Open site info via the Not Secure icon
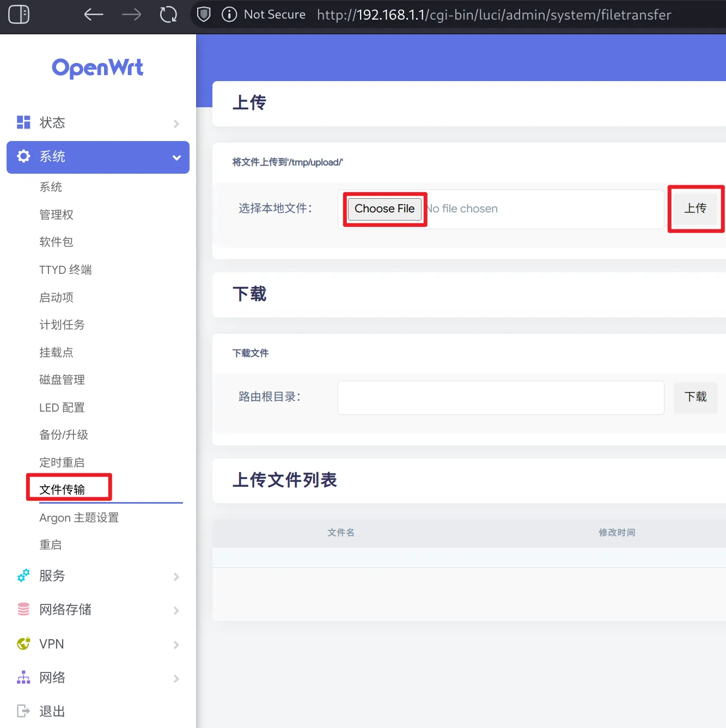Viewport: 726px width, 728px height. point(229,14)
